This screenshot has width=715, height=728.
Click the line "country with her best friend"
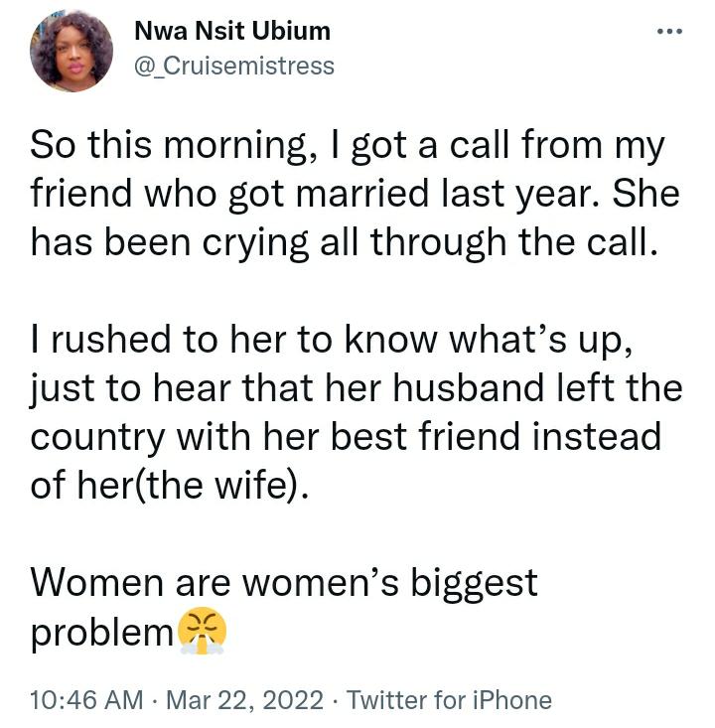[x=346, y=437]
